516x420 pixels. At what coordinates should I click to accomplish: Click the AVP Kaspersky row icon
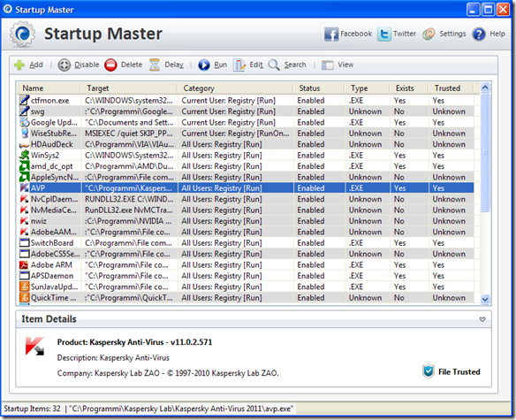(24, 187)
